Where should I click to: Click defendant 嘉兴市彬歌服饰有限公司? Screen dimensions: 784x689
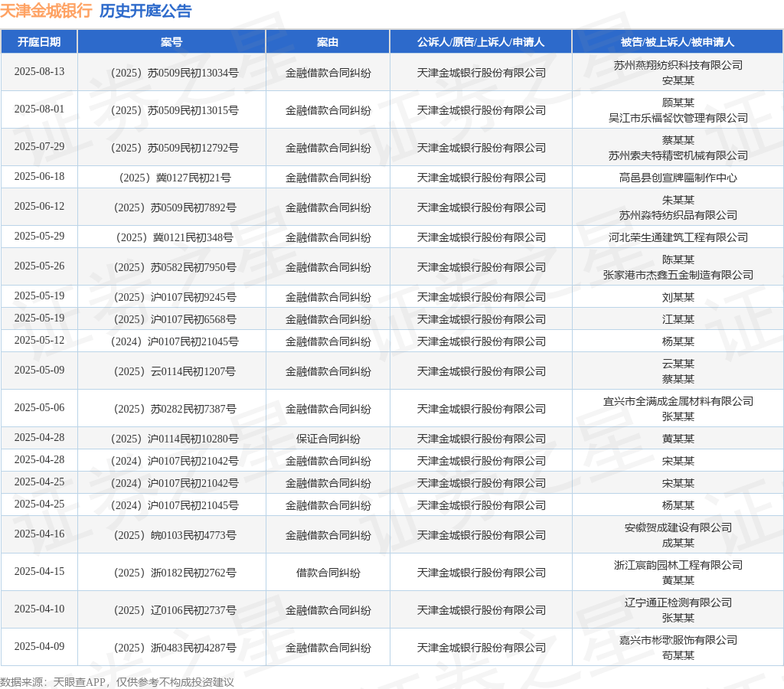678,640
